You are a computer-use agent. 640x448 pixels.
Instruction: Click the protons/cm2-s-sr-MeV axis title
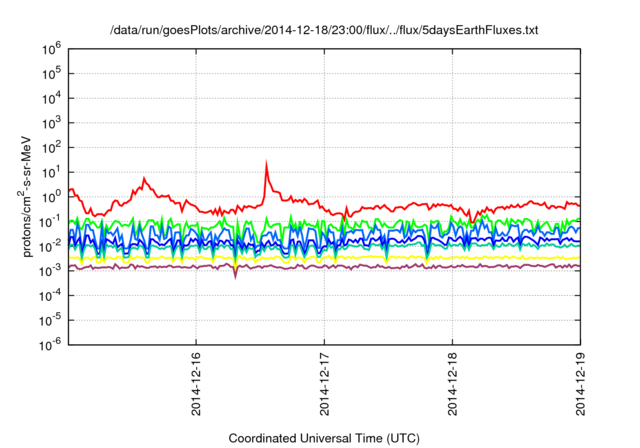coord(25,197)
